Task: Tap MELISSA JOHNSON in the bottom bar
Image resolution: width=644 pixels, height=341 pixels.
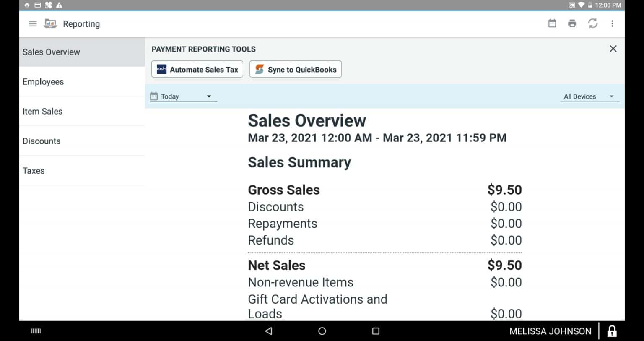Action: [550, 331]
